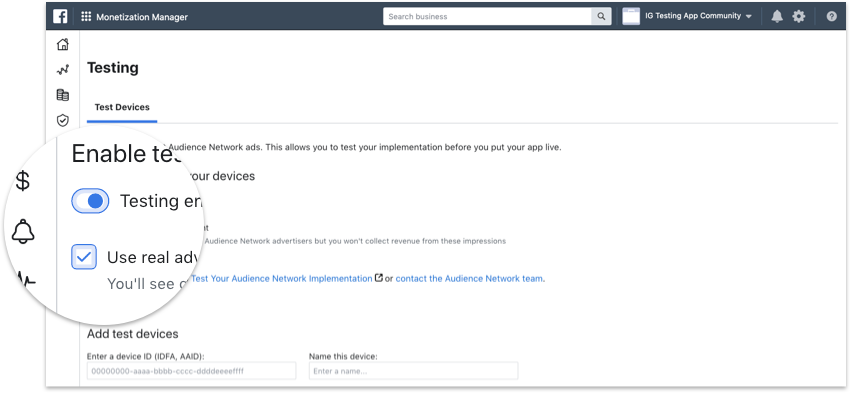Viewport: 850px width, 393px height.
Task: Open the settings gear icon
Action: (x=799, y=16)
